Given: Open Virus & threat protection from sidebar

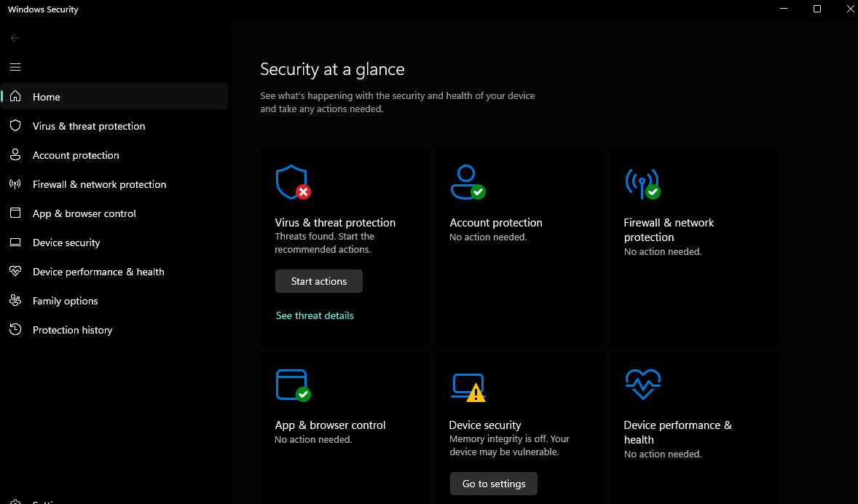Looking at the screenshot, I should pos(114,126).
